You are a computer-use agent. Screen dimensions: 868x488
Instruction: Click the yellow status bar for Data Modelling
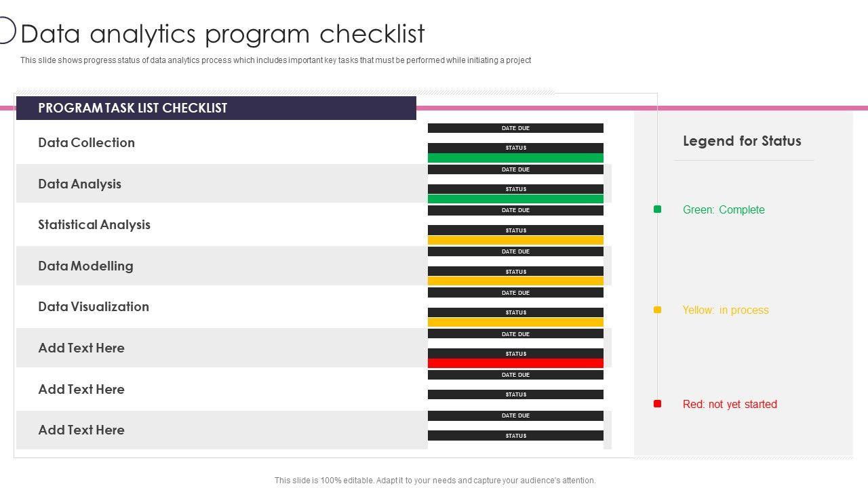pos(515,281)
